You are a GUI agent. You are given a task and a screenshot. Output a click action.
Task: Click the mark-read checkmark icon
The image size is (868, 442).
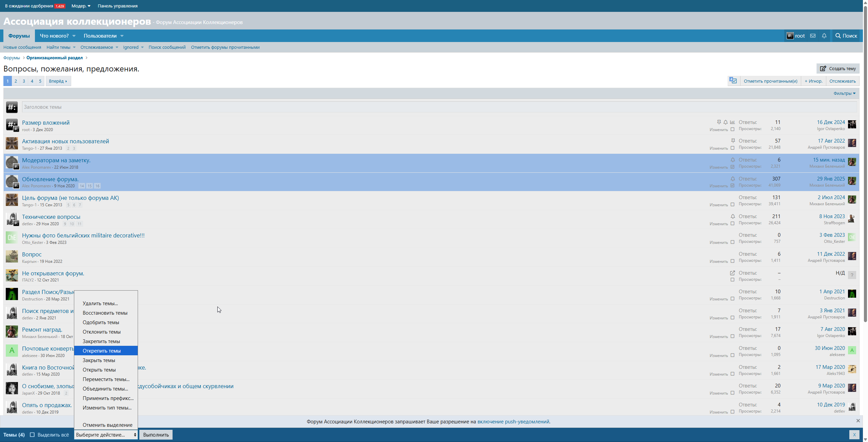click(733, 81)
